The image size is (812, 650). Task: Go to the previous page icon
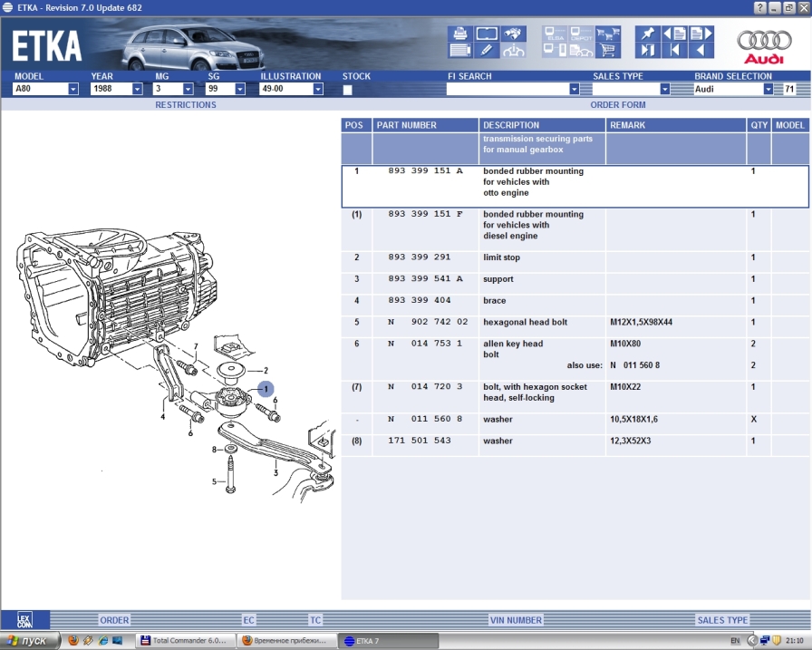pyautogui.click(x=675, y=34)
